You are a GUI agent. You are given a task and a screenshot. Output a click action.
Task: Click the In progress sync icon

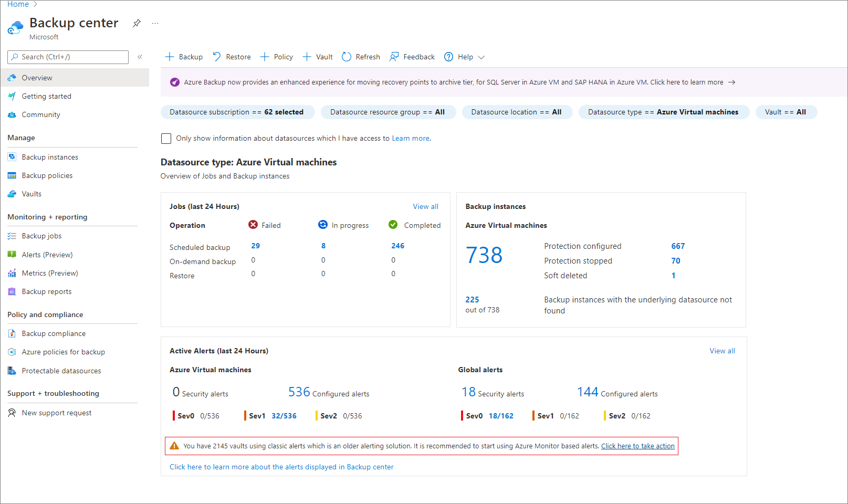(x=323, y=225)
